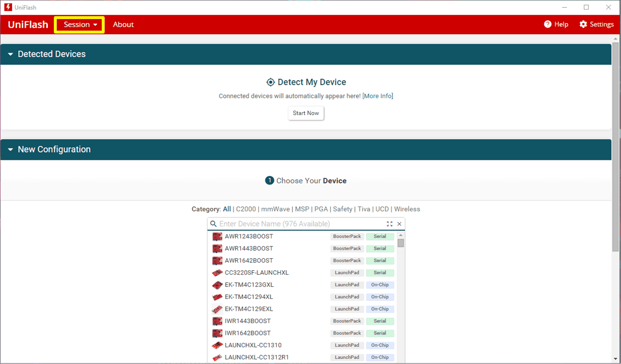Collapse the Detected Devices section
This screenshot has width=621, height=364.
click(10, 54)
